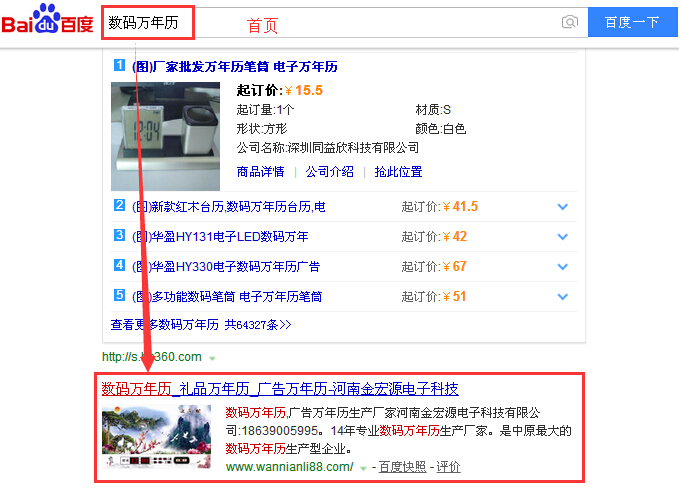Click rank number 1 badge icon
Viewport: 679px width, 491px height.
[120, 65]
